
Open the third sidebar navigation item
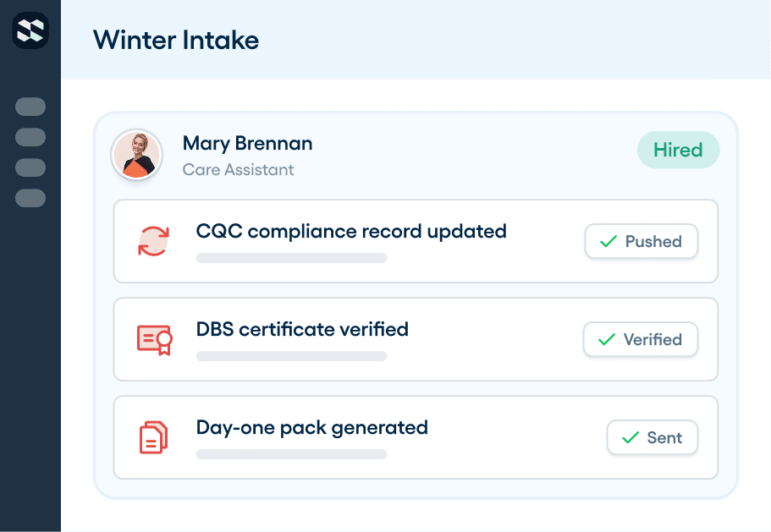point(30,167)
